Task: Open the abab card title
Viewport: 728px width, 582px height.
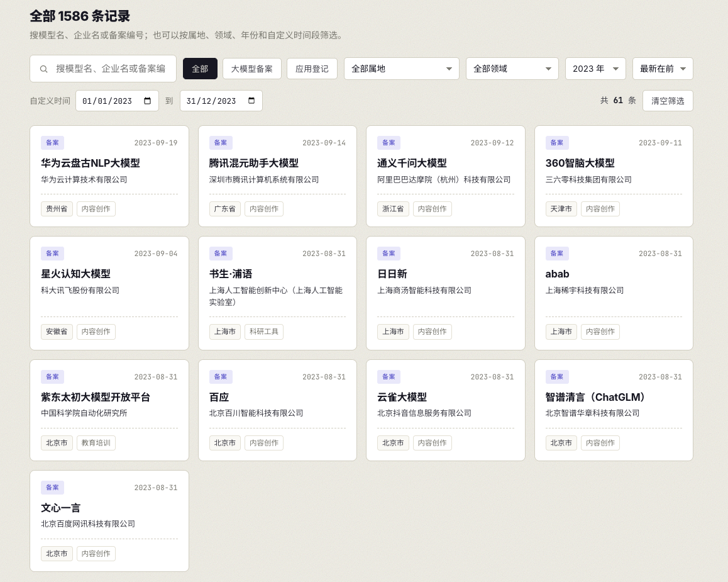Action: 557,274
